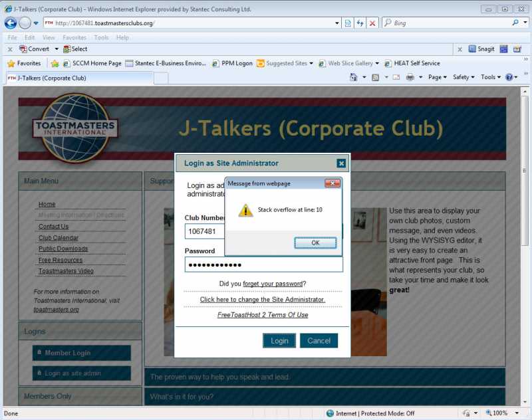Image resolution: width=532 pixels, height=420 pixels.
Task: Click link to change the Site Administrator
Action: (262, 299)
